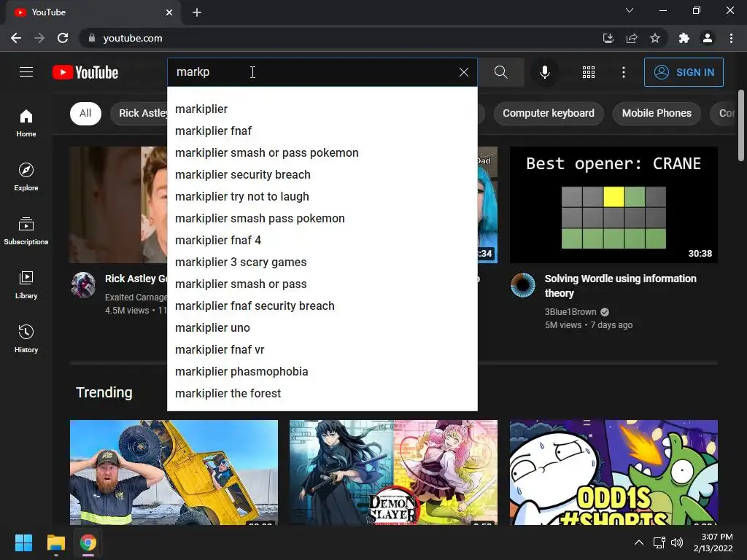Open the Wordle 'Best opener: CRANE' thumbnail
Image resolution: width=747 pixels, height=560 pixels.
click(x=614, y=205)
